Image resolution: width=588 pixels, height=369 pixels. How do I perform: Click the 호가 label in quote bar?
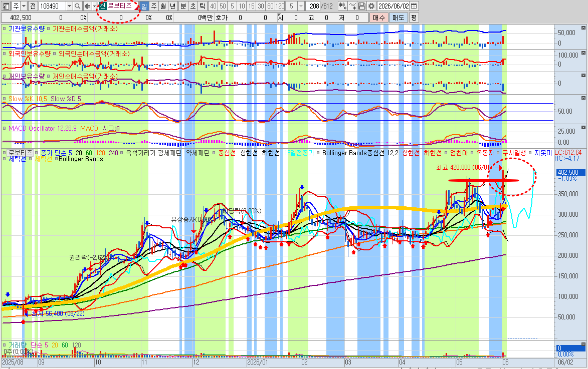click(222, 18)
